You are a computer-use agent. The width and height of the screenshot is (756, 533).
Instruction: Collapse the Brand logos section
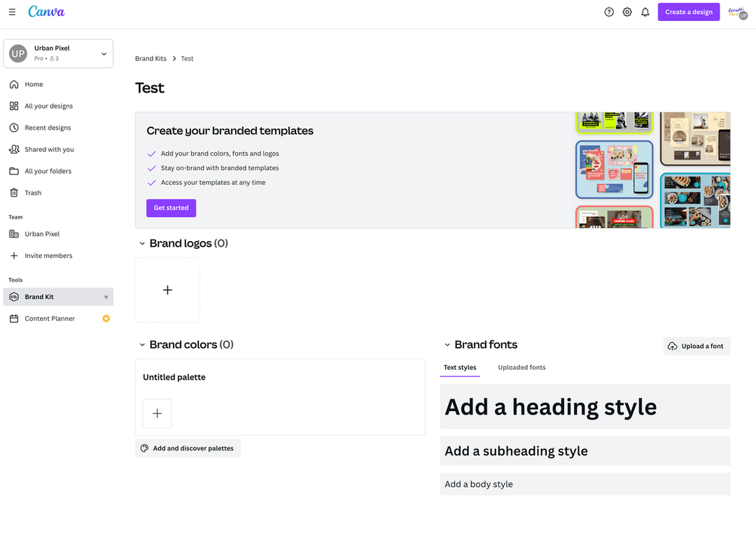click(x=142, y=244)
